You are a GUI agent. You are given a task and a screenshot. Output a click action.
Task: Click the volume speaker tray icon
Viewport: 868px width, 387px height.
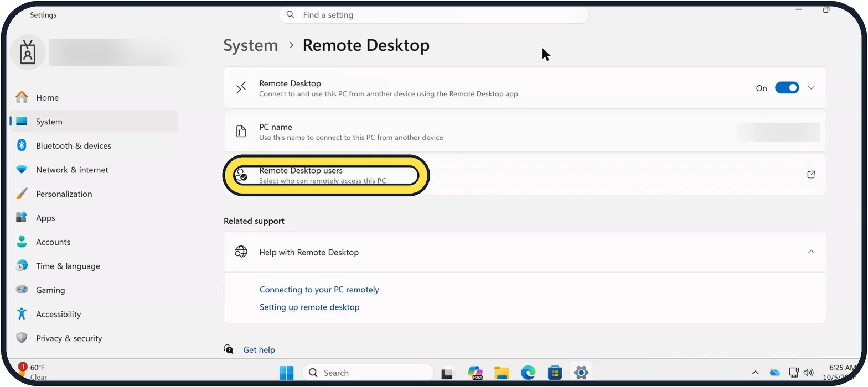coord(809,373)
